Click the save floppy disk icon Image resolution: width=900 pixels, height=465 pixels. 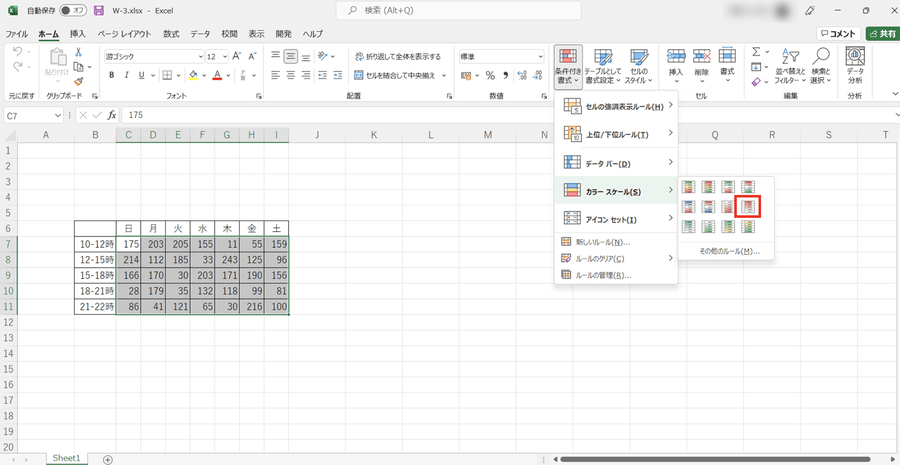coord(99,10)
